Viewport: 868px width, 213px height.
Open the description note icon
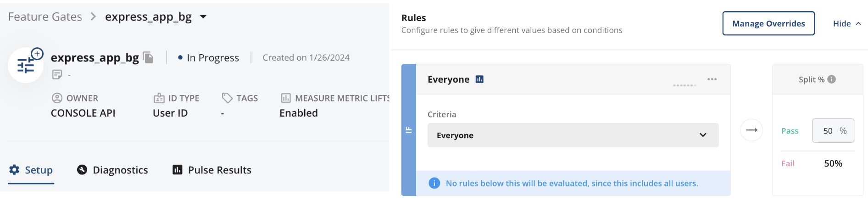[57, 74]
